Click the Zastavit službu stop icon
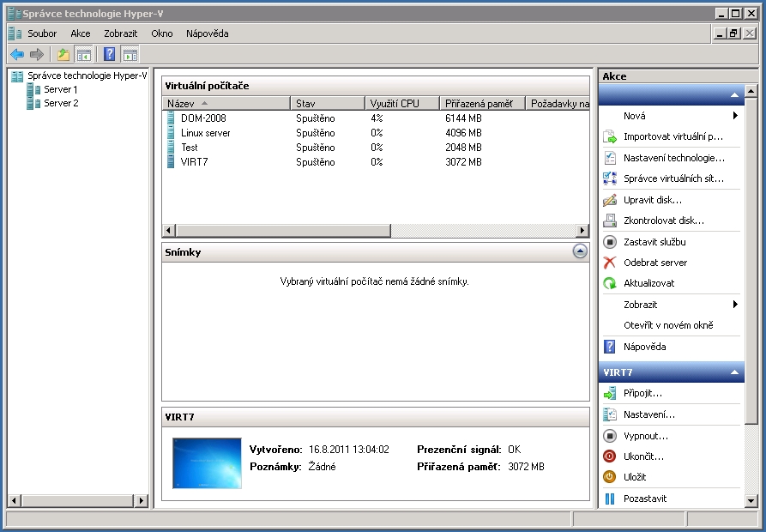Viewport: 766px width, 532px height. [610, 242]
